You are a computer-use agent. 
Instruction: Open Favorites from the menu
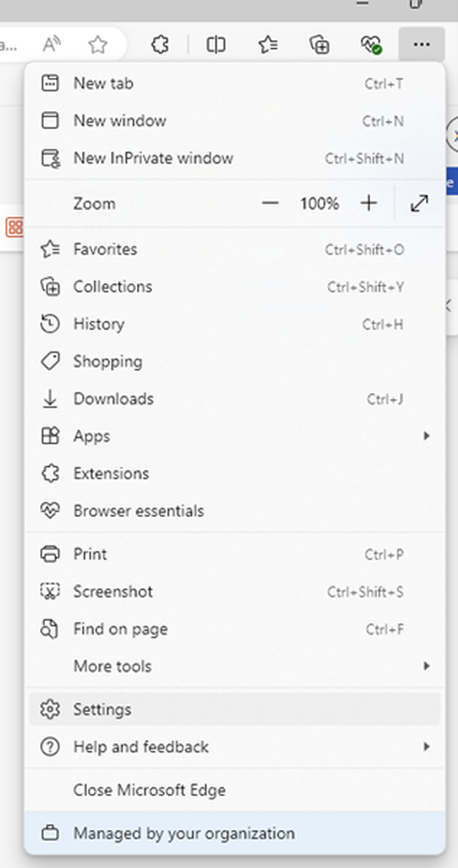(234, 249)
